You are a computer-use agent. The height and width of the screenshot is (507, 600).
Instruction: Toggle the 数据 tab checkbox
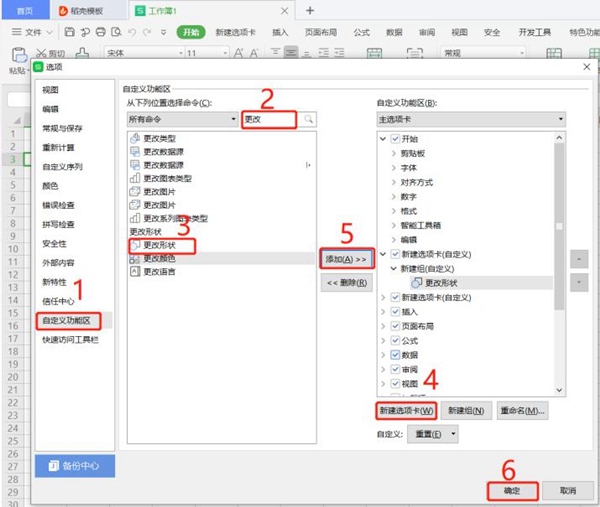coord(394,355)
